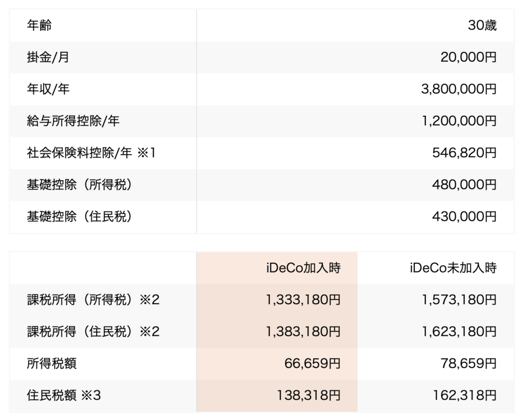The height and width of the screenshot is (420, 523).
Task: Select the 30歳 age value
Action: [482, 26]
